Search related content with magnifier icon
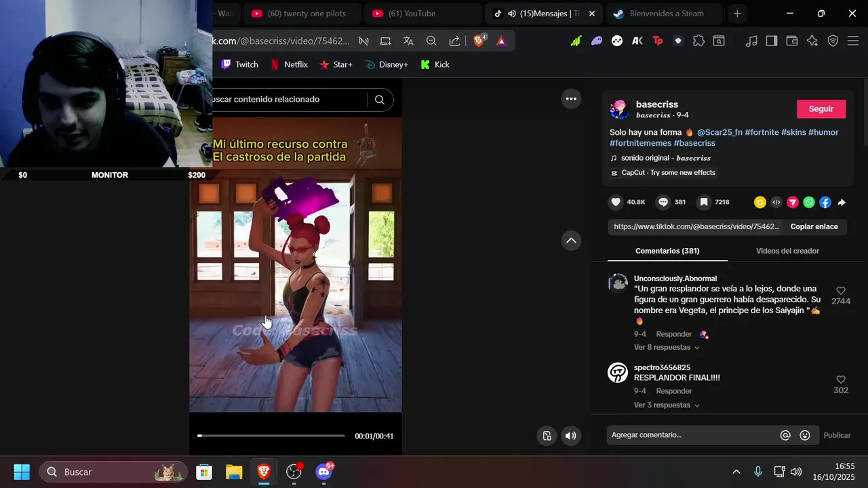 [x=380, y=100]
